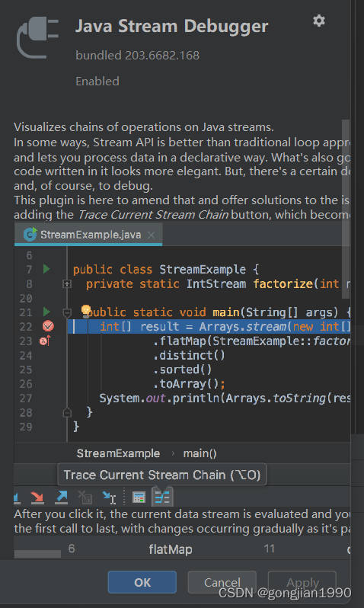Click the System.out.println code line

click(x=225, y=398)
